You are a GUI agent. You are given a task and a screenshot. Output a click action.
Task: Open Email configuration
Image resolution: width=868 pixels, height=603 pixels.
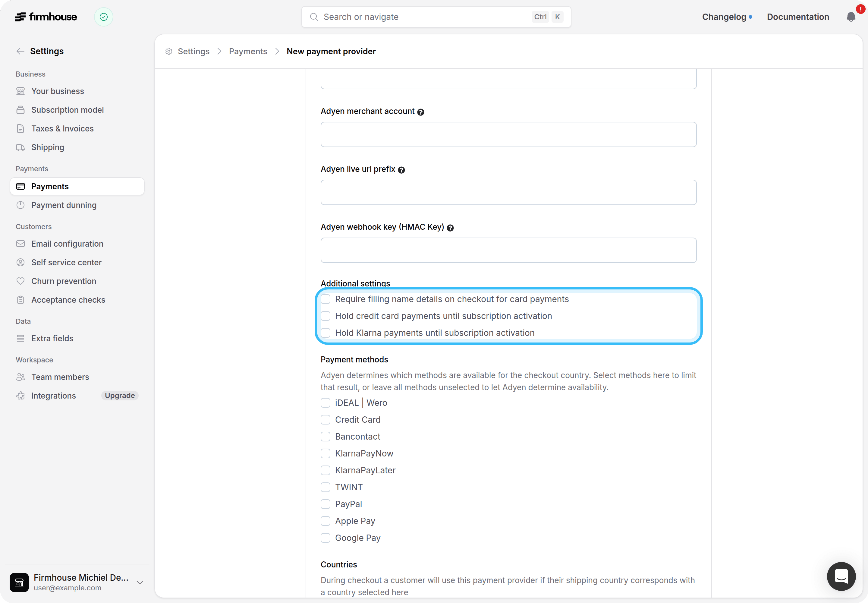click(77, 244)
